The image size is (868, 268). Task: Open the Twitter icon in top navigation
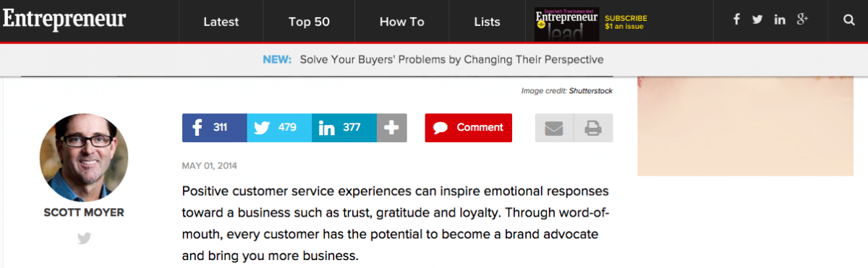tap(757, 20)
